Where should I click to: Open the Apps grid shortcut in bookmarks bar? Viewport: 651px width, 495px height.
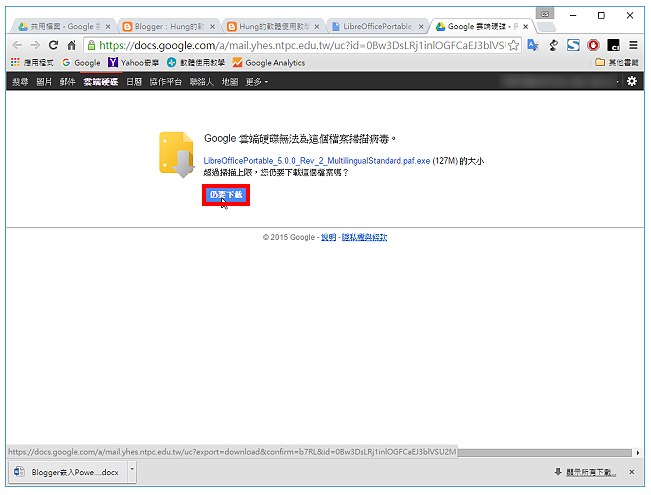coord(32,62)
